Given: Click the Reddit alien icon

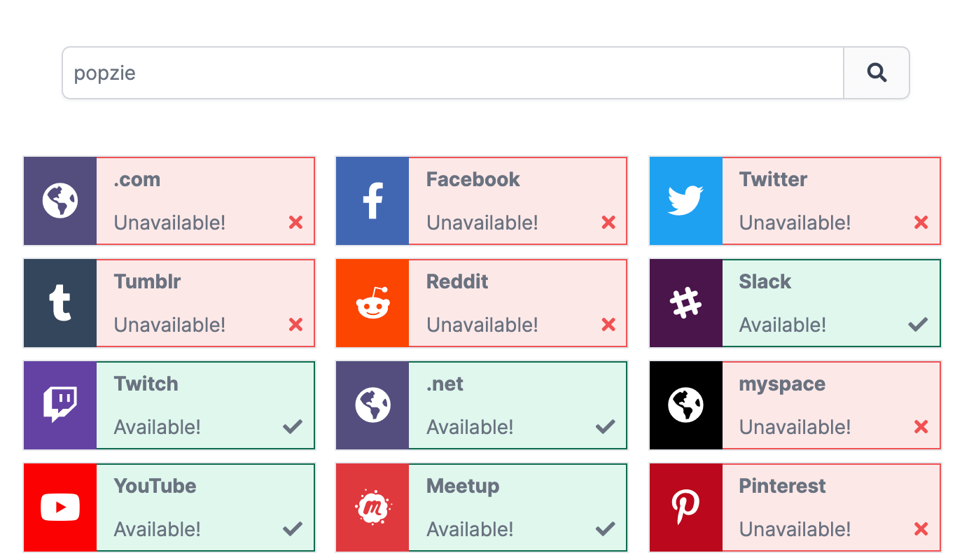Looking at the screenshot, I should coord(372,303).
